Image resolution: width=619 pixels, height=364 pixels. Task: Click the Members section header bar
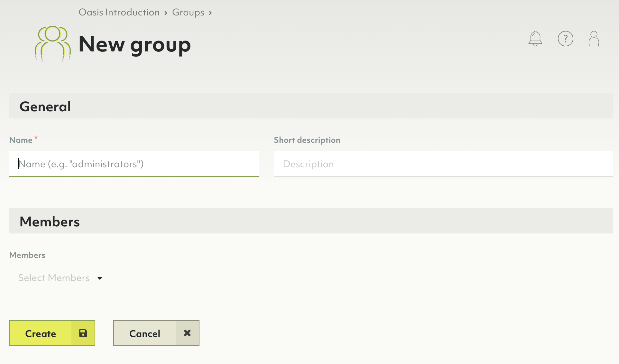pos(311,221)
